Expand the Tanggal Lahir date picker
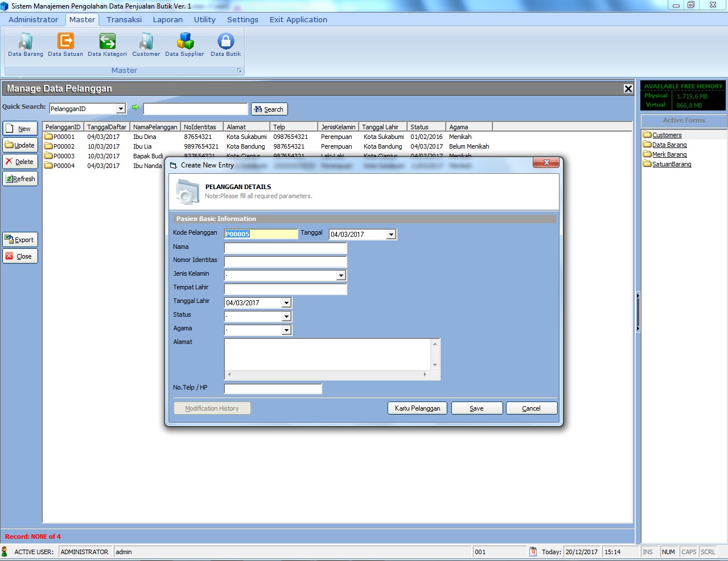 286,302
